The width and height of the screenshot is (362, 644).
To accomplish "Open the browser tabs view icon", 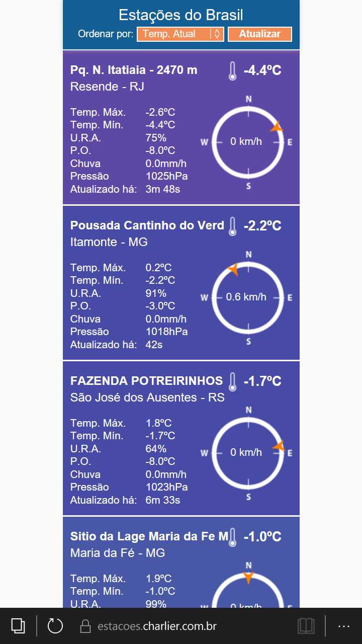I will pyautogui.click(x=18, y=626).
